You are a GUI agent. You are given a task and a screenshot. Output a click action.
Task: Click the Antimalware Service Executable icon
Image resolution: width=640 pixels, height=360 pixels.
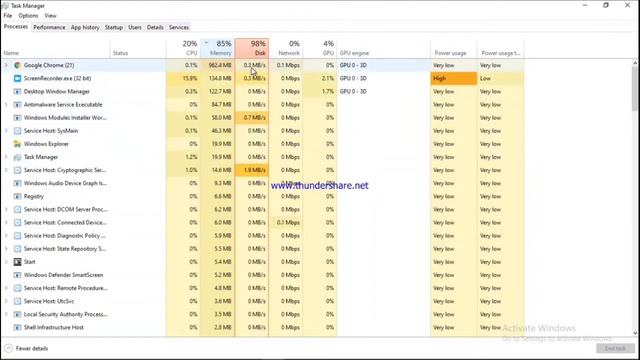17,104
